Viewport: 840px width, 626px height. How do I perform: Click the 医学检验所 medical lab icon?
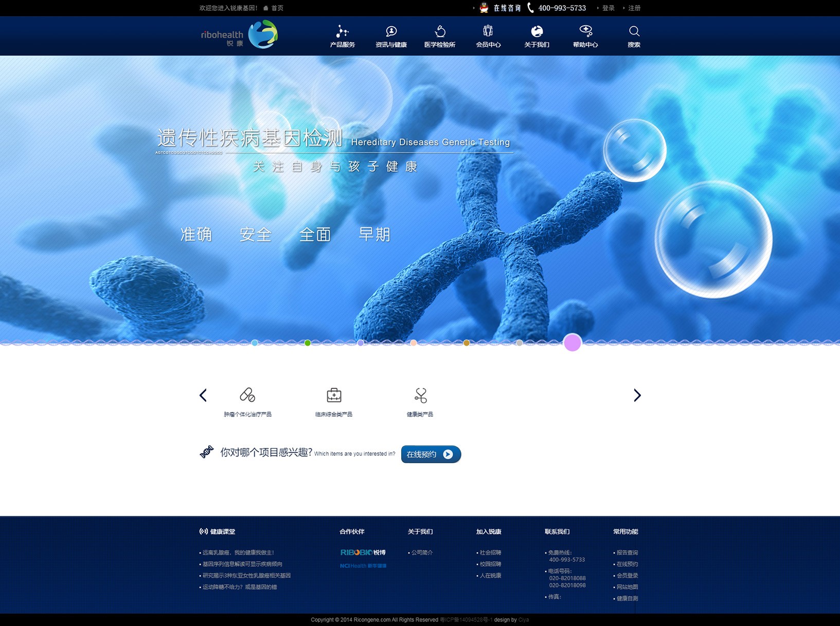click(x=440, y=32)
